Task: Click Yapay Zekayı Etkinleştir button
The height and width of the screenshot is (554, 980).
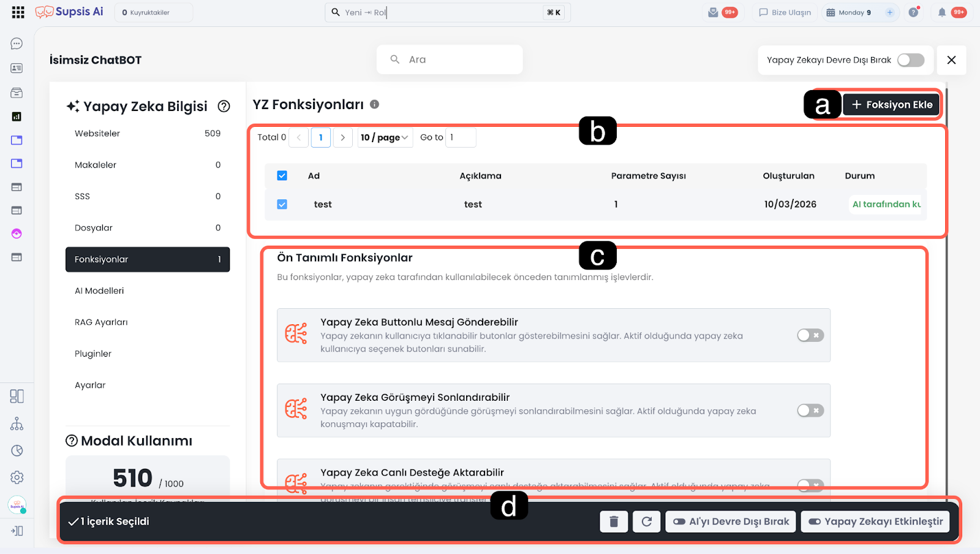Action: pyautogui.click(x=875, y=522)
